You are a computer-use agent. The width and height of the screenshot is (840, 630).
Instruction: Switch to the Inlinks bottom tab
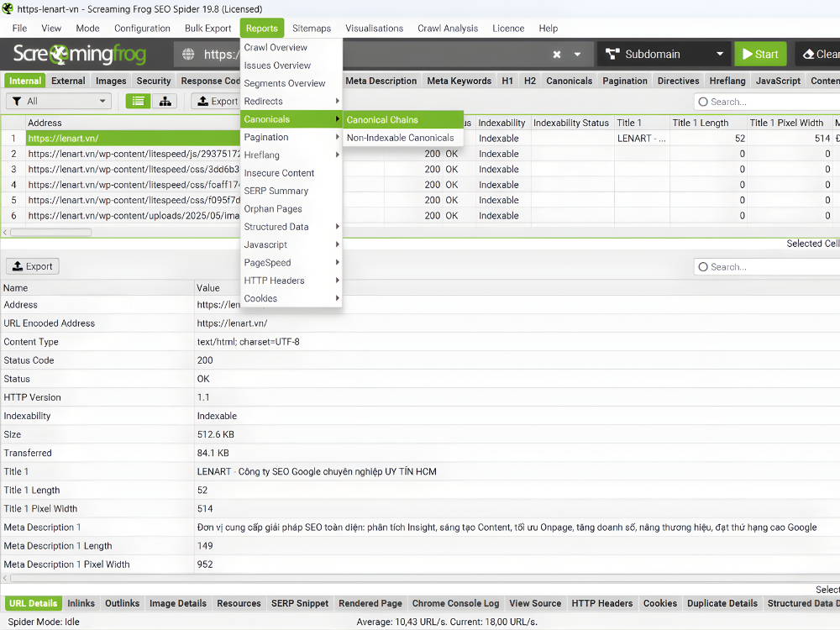(81, 603)
